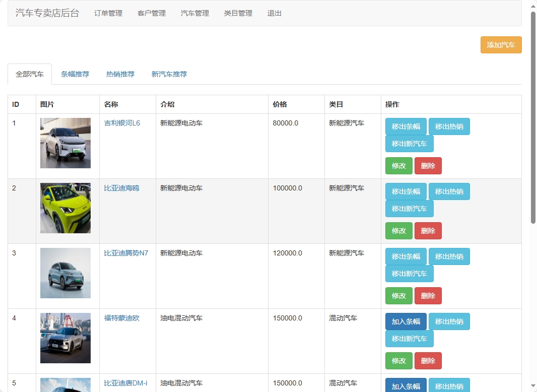The width and height of the screenshot is (537, 392).
Task: Click 移出新汽车 for 比亚迪腾势N7
Action: [x=409, y=274]
